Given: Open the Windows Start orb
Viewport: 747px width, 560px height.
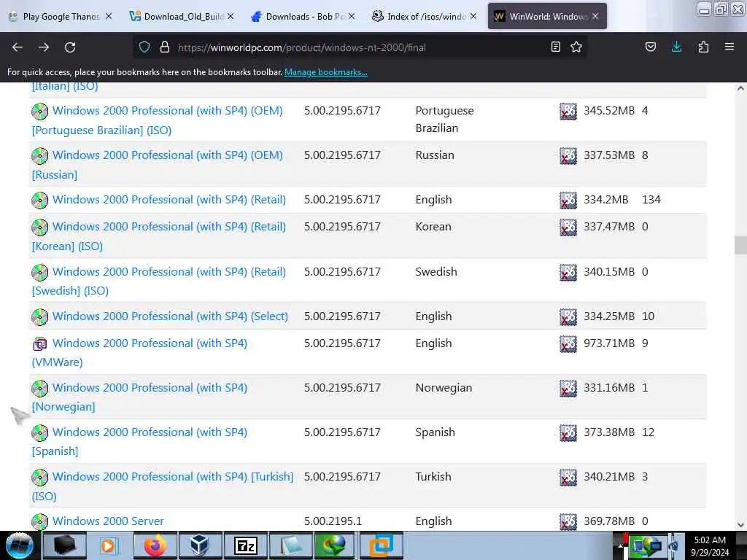Looking at the screenshot, I should (x=20, y=545).
